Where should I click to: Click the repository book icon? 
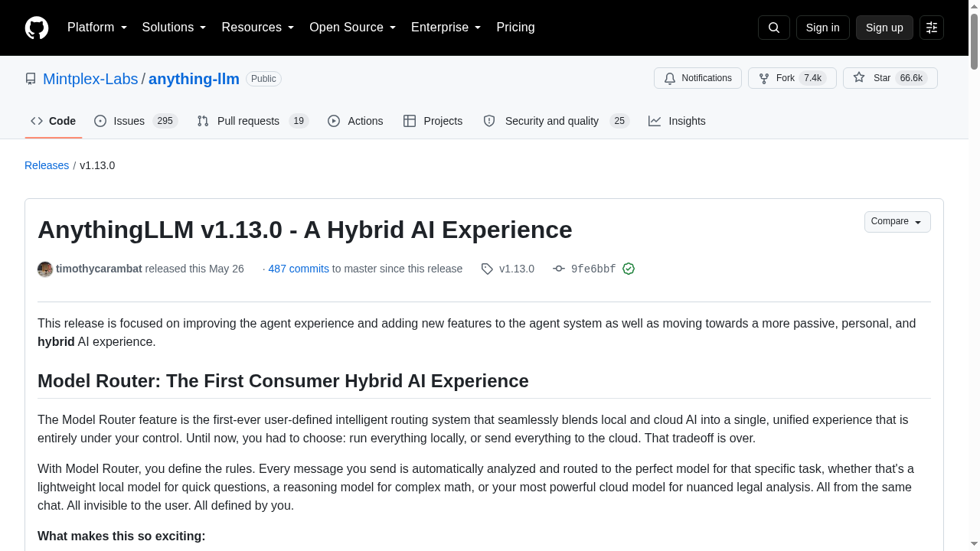click(x=31, y=79)
